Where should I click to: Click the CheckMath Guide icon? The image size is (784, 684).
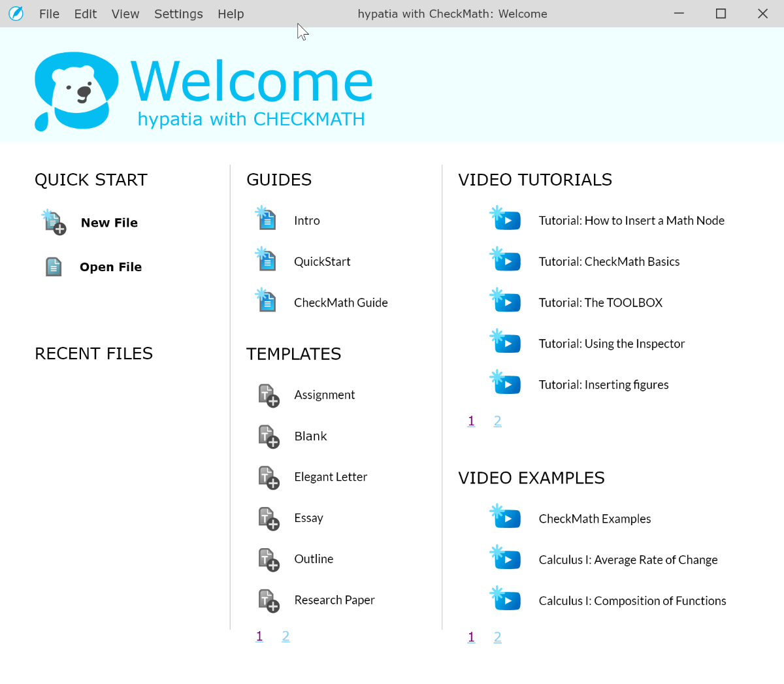(266, 301)
